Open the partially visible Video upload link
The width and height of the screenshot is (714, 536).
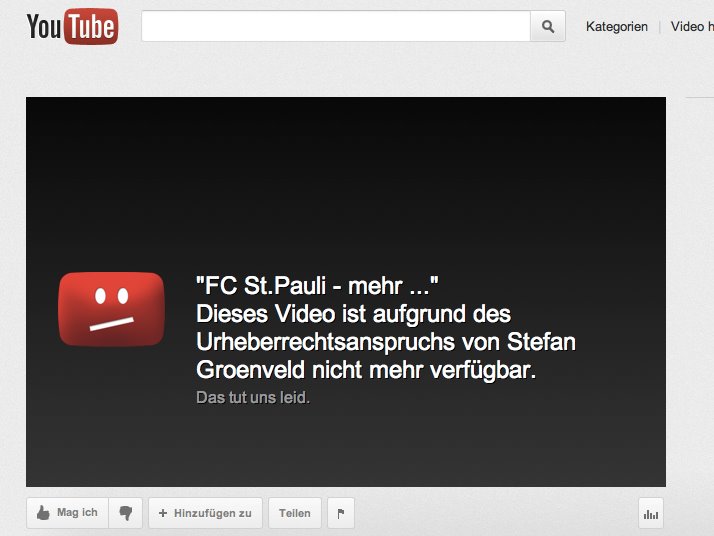coord(692,26)
